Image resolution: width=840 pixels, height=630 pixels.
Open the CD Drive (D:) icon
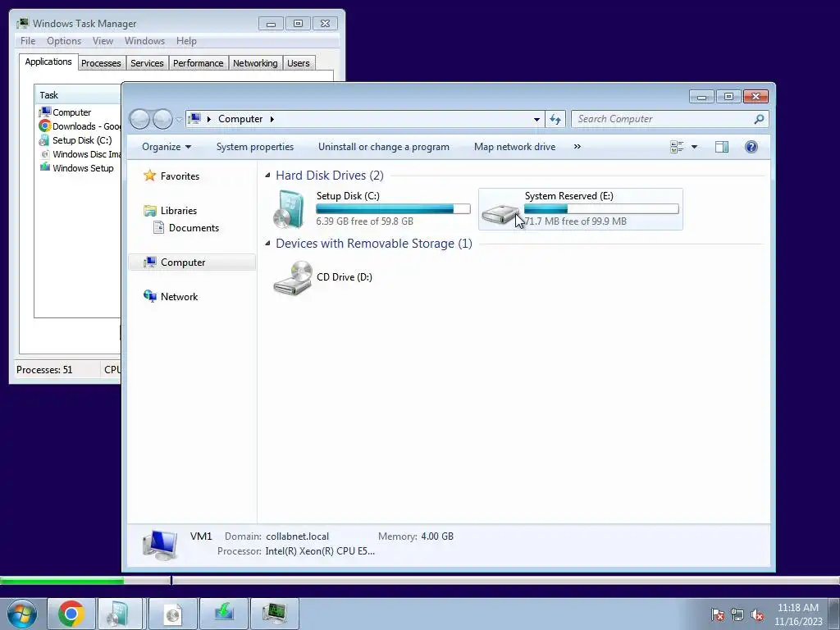click(293, 277)
